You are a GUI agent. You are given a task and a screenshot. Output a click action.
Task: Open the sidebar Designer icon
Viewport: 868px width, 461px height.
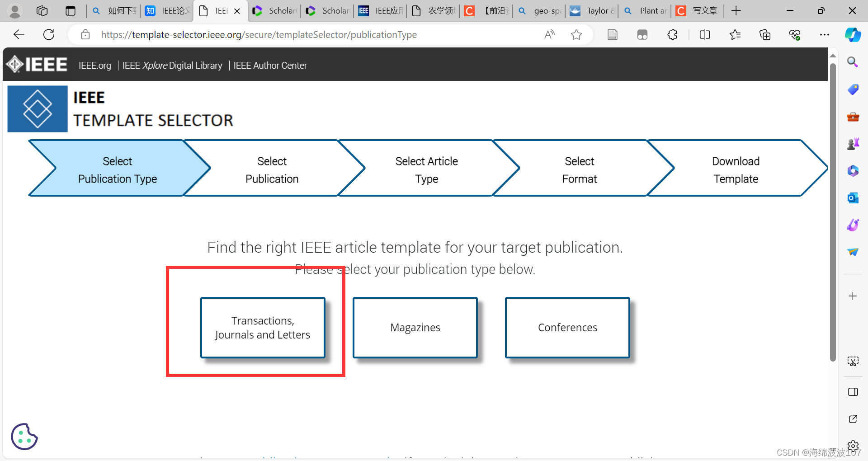tap(853, 225)
